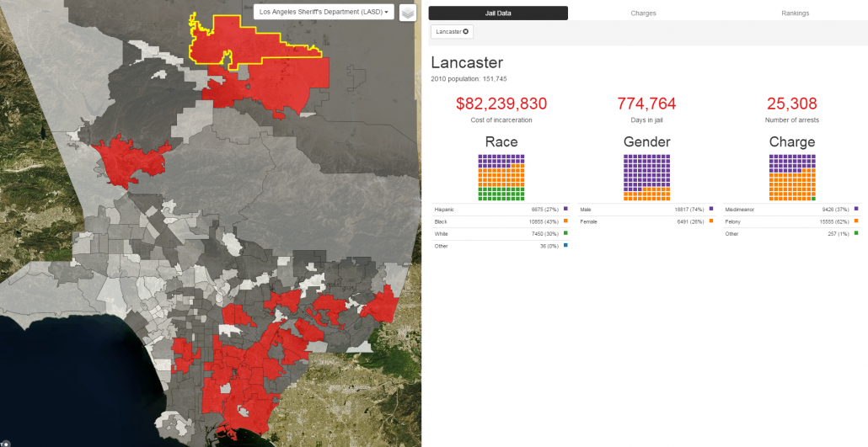Click the green White legend square
The image size is (868, 447).
565,233
